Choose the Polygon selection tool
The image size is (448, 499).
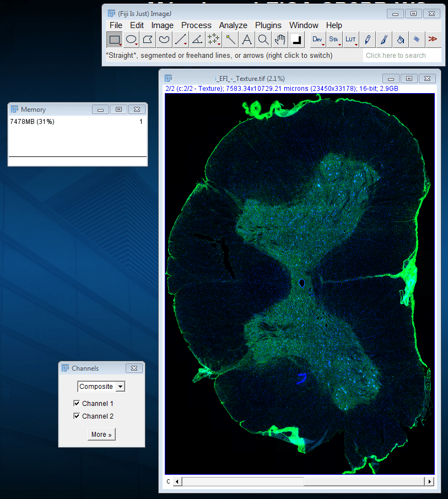(x=148, y=40)
